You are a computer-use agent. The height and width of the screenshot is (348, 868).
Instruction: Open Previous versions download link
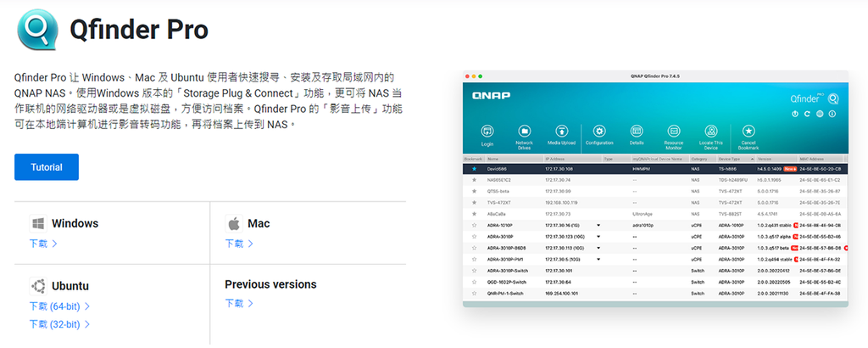tap(239, 303)
